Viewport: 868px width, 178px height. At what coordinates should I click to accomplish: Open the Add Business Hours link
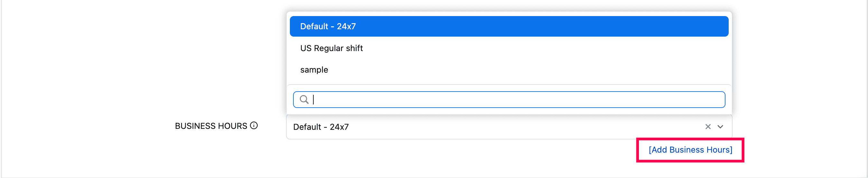[x=690, y=150]
